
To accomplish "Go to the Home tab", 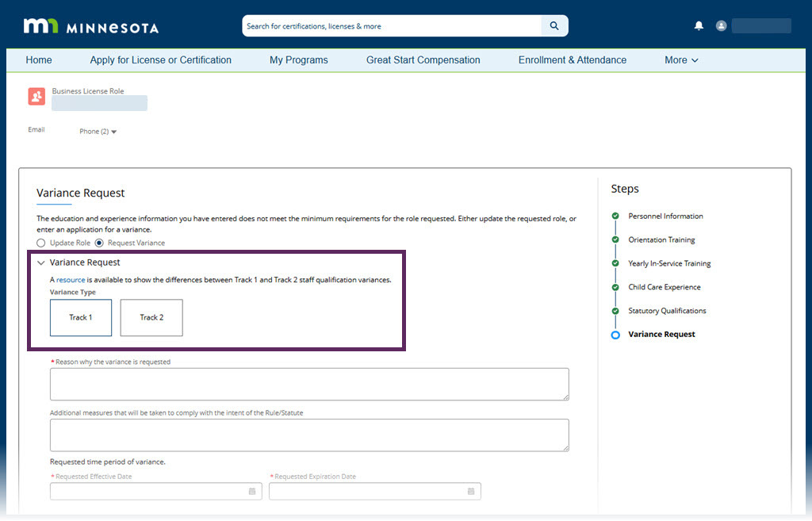I will pos(39,60).
